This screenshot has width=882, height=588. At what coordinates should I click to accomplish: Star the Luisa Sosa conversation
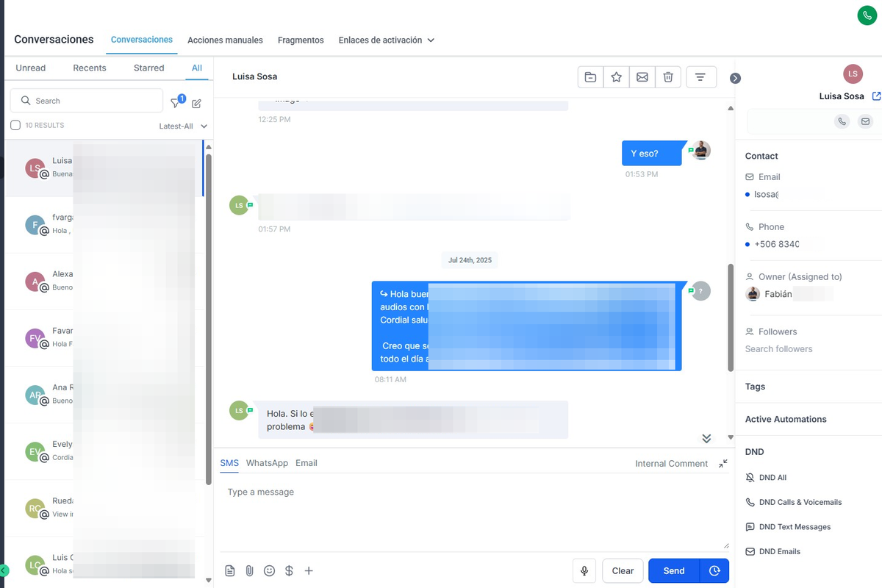[616, 76]
